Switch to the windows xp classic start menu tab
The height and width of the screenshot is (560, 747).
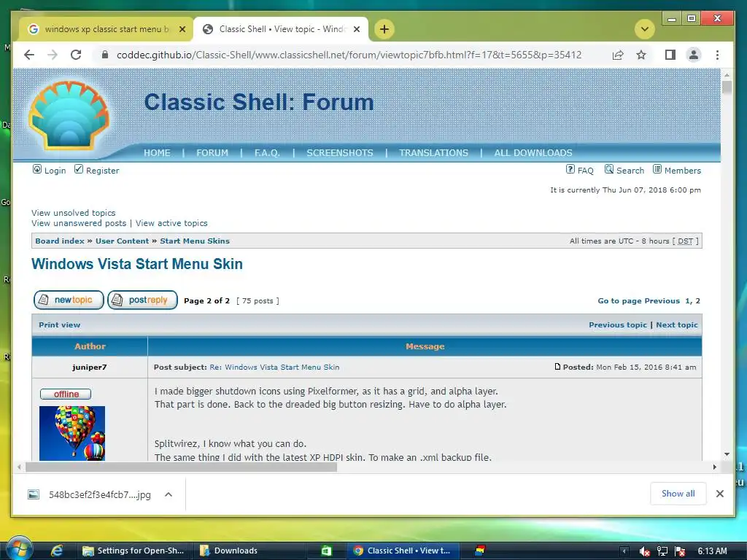click(x=107, y=29)
